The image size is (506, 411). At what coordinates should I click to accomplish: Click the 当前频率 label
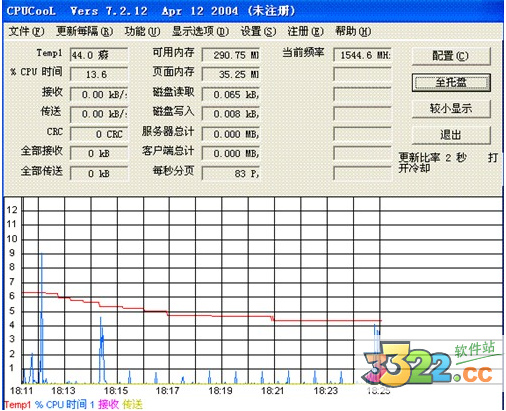click(303, 52)
